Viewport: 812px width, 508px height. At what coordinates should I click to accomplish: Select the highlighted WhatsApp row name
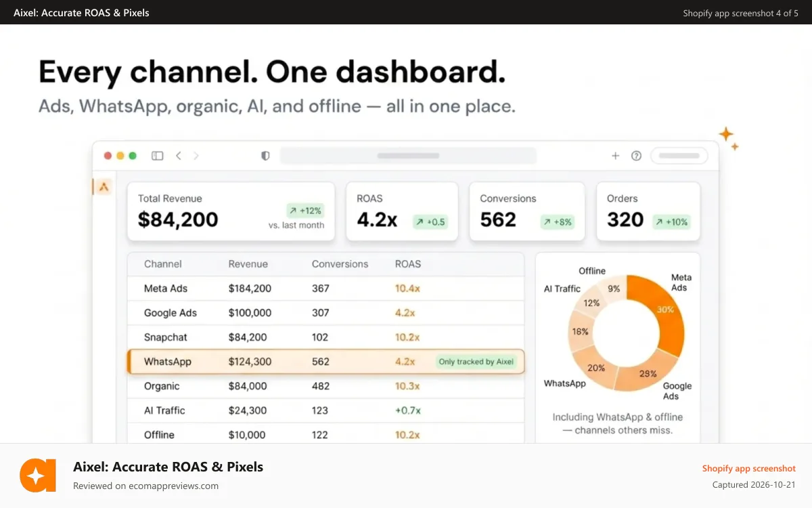point(168,362)
